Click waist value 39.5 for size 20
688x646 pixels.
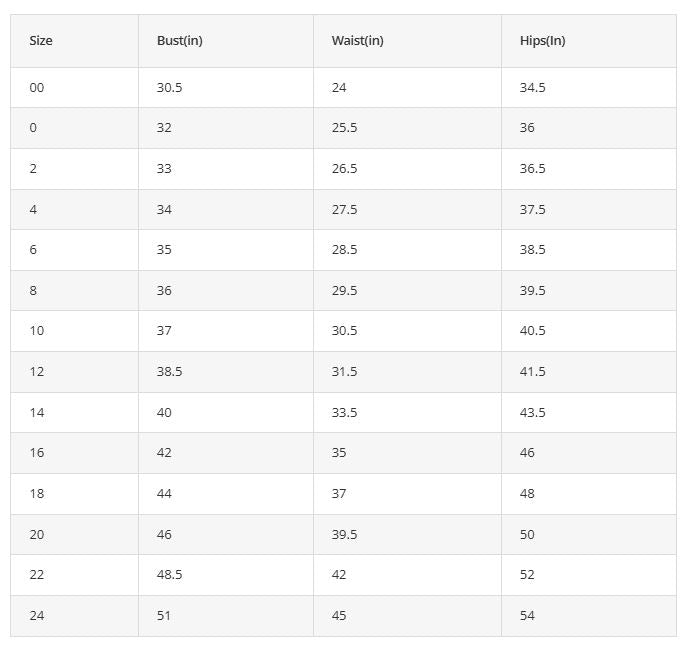click(344, 535)
